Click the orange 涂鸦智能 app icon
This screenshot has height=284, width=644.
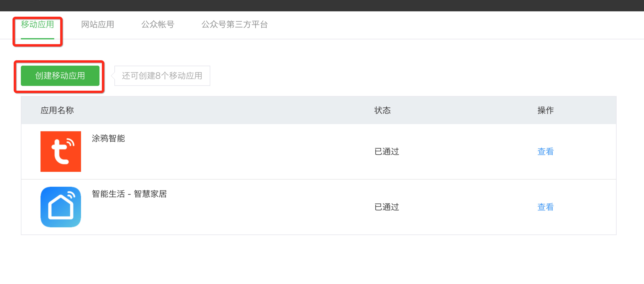click(60, 151)
